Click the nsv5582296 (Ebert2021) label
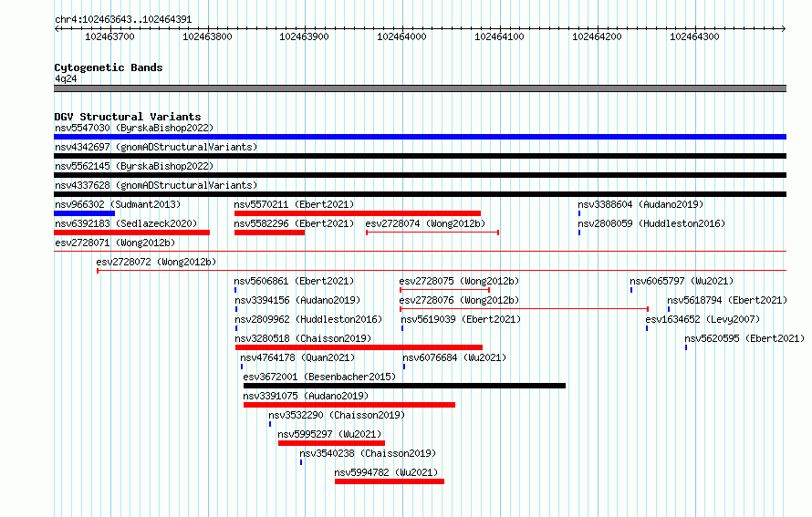This screenshot has height=517, width=812. (x=294, y=223)
